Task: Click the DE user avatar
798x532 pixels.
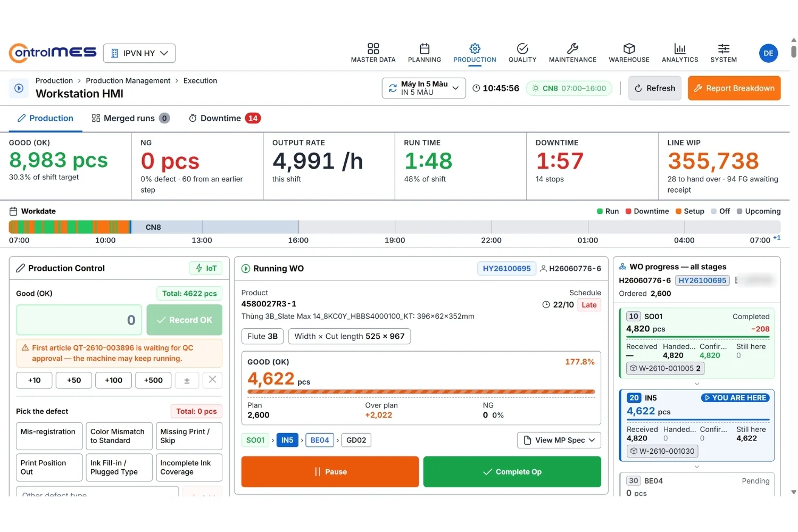Action: click(x=768, y=53)
